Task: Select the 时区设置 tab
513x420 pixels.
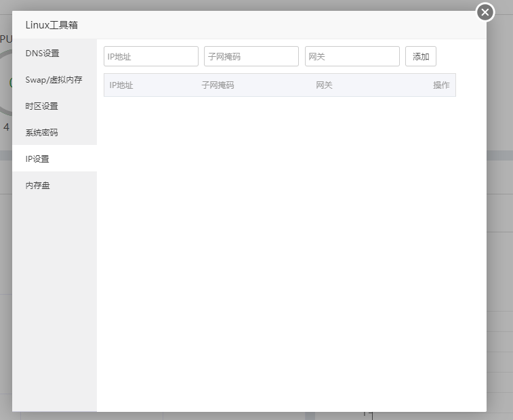Action: pos(55,106)
